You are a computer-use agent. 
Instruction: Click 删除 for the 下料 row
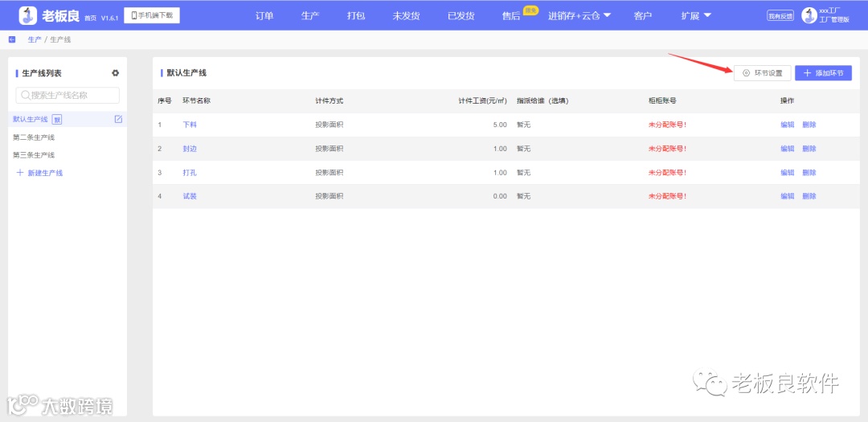click(809, 125)
